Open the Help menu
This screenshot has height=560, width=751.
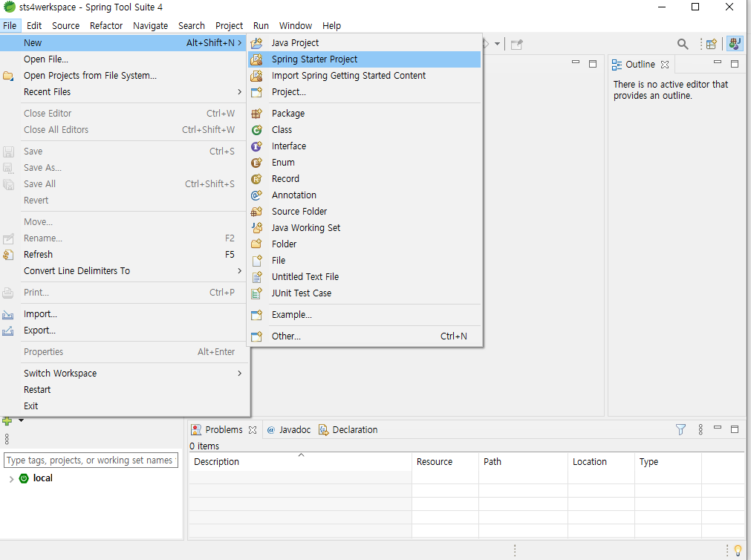click(331, 26)
